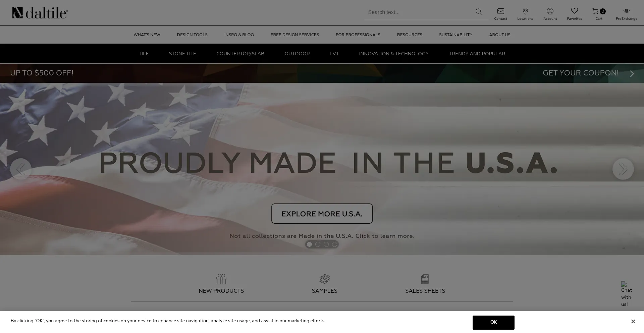Go to the previous carousel slide arrow
The width and height of the screenshot is (644, 333).
21,169
